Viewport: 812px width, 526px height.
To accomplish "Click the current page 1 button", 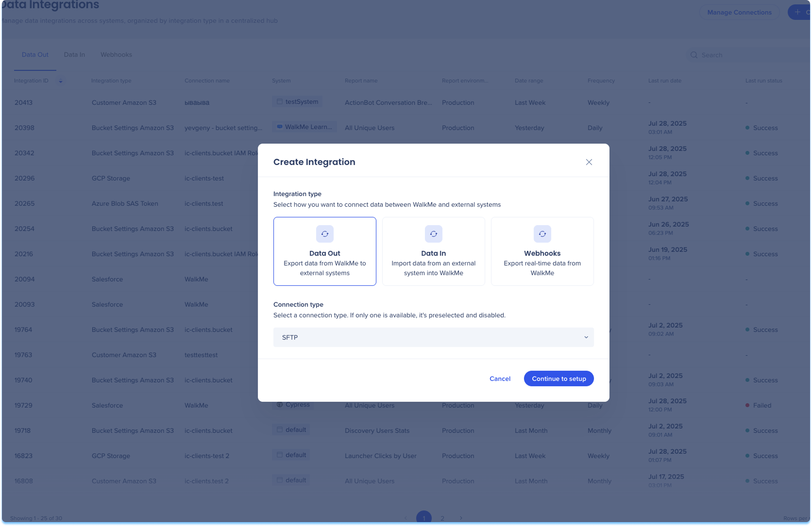I will click(424, 518).
